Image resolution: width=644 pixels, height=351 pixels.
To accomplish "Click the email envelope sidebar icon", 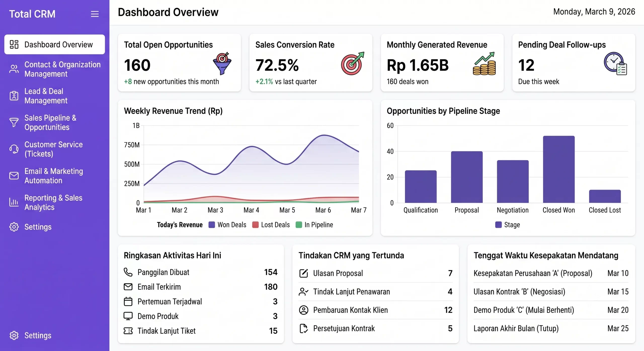I will pyautogui.click(x=14, y=176).
